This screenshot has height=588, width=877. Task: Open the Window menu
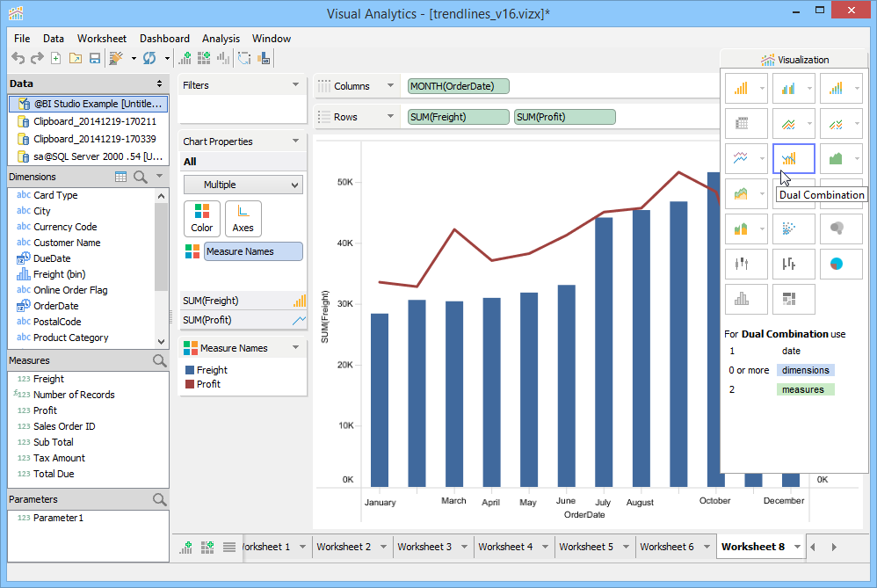click(x=272, y=39)
